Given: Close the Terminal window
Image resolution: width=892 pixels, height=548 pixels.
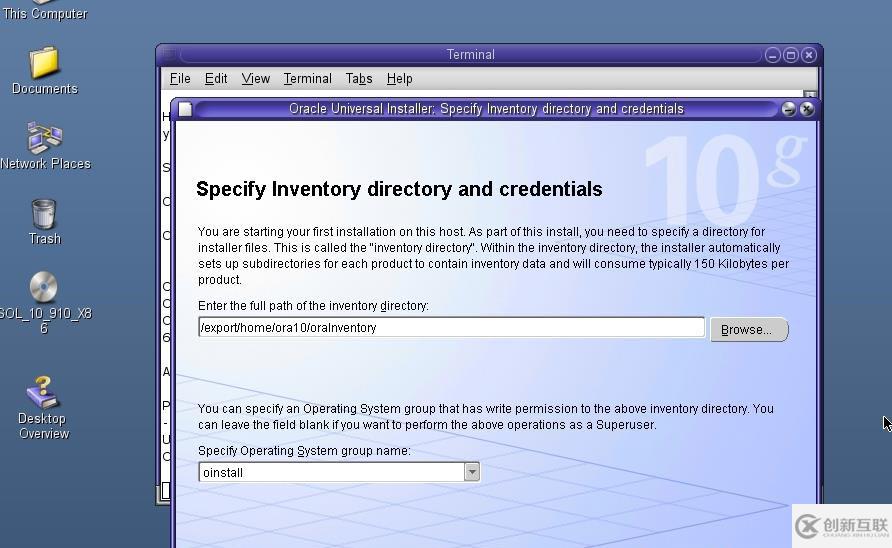Looking at the screenshot, I should [808, 55].
